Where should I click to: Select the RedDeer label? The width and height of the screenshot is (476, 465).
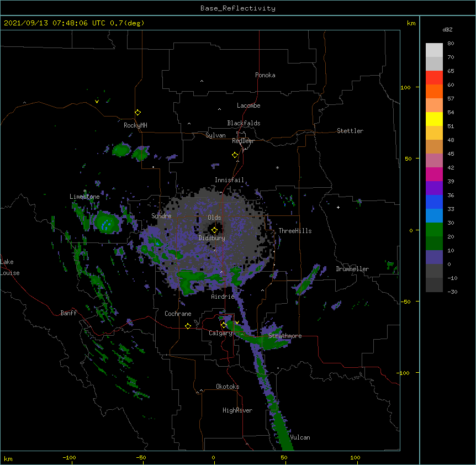point(243,141)
